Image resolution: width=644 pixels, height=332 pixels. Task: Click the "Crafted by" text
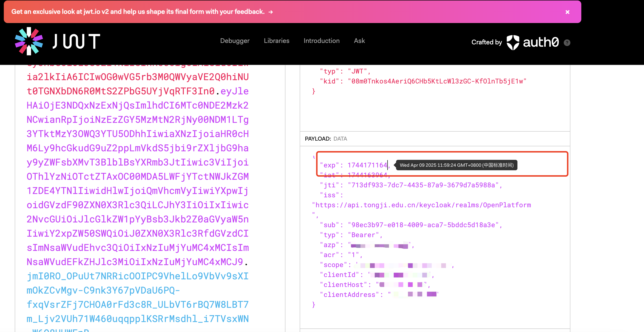tap(486, 42)
